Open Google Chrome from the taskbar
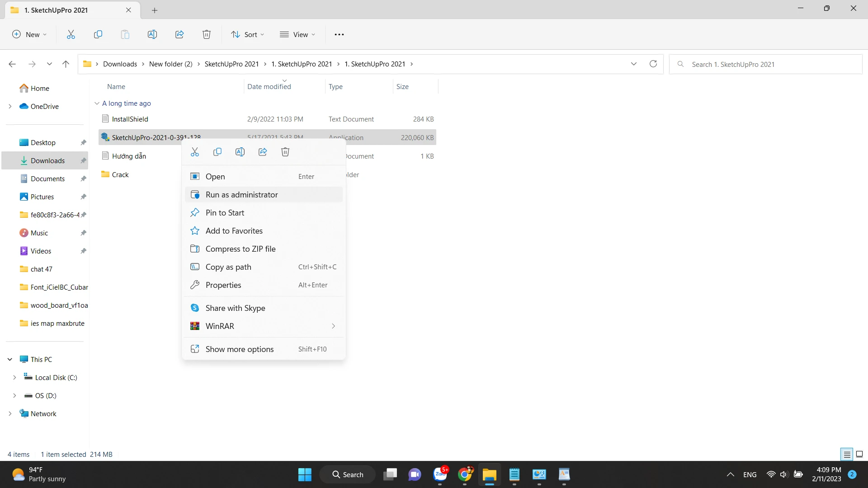Viewport: 868px width, 488px height. (x=465, y=474)
